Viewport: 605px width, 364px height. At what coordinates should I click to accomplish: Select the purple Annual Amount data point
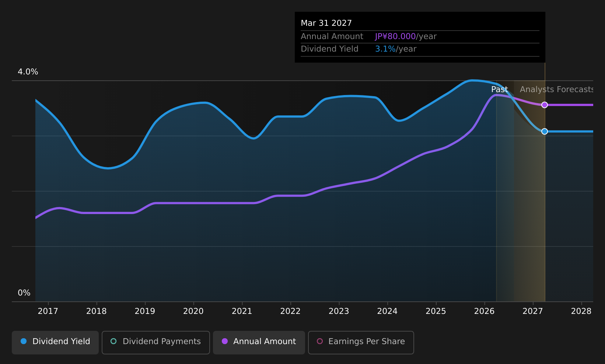545,105
